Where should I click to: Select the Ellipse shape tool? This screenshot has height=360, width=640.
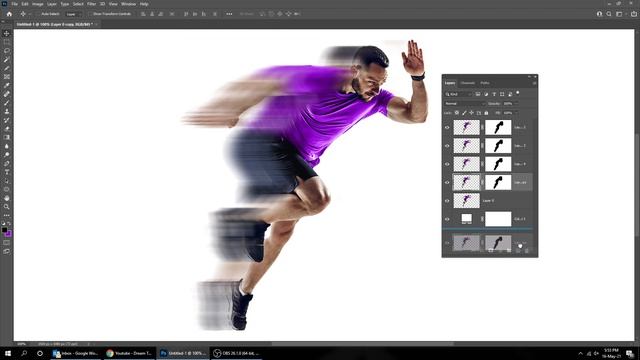pos(7,189)
